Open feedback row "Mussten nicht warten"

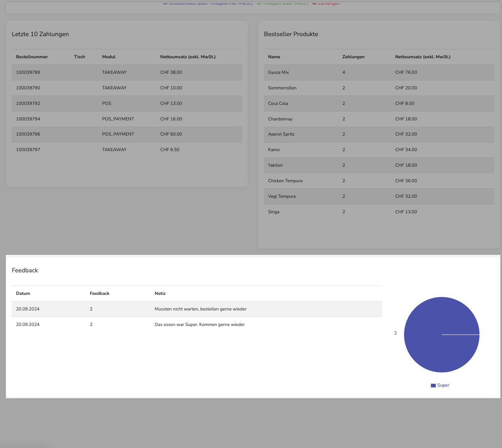point(197,309)
